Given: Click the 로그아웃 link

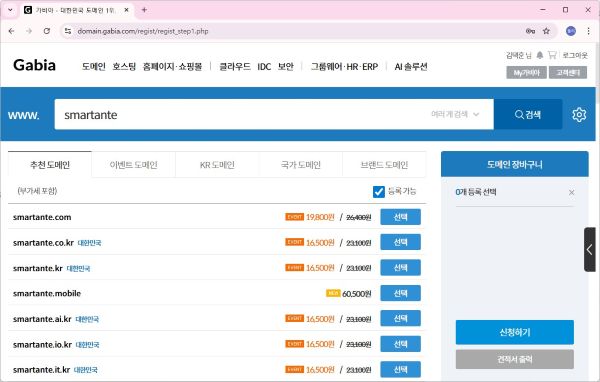Looking at the screenshot, I should 575,56.
